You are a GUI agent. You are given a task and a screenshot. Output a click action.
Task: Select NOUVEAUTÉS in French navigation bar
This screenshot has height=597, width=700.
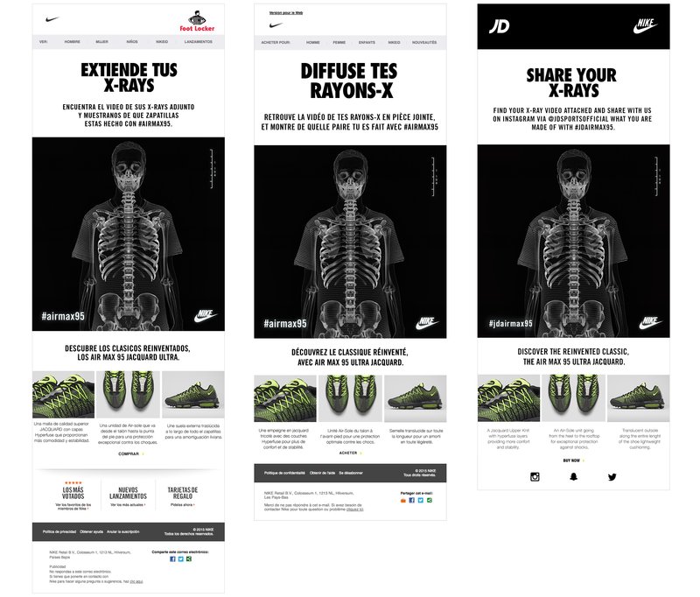(424, 42)
